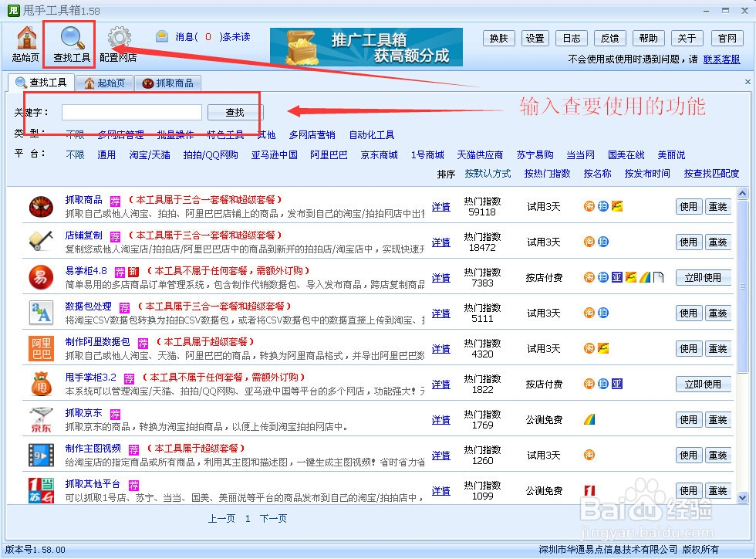The height and width of the screenshot is (559, 756).
Task: Click 重装 button for 数据包处理
Action: (718, 313)
